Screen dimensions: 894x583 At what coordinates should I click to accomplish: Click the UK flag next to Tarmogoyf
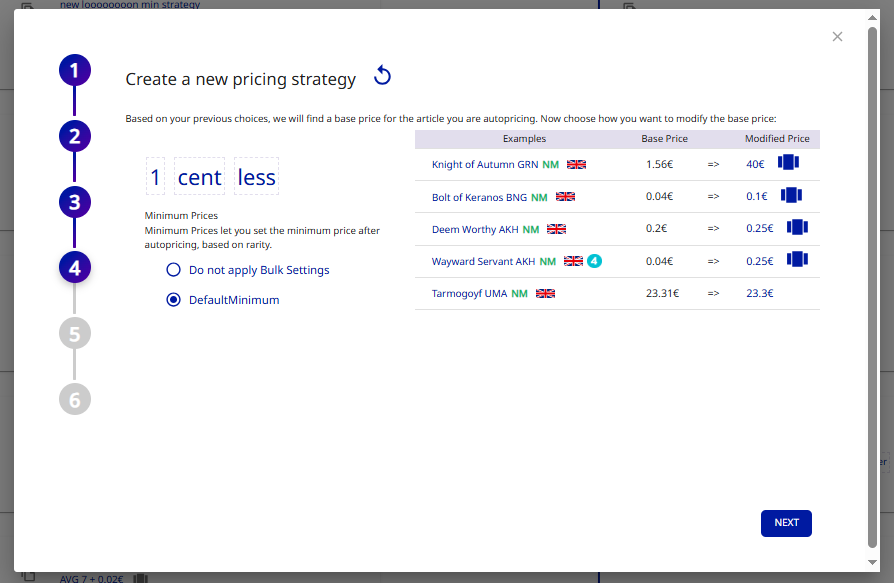coord(546,293)
